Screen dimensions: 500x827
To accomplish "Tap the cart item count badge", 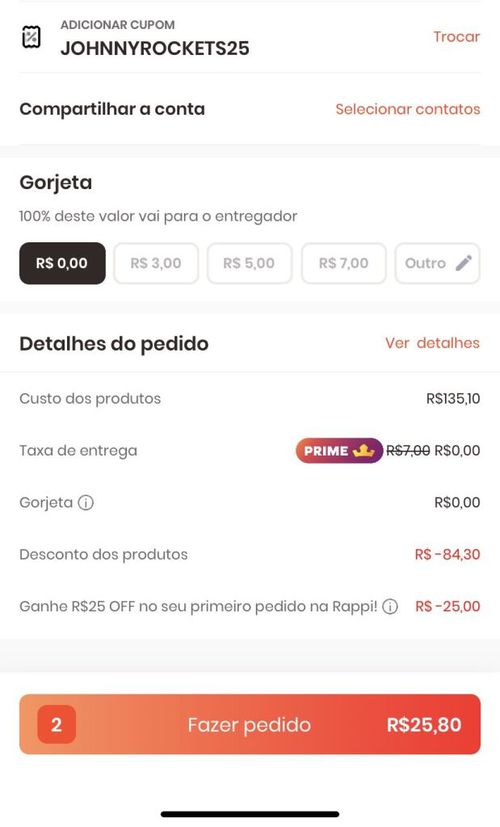I will pyautogui.click(x=56, y=725).
